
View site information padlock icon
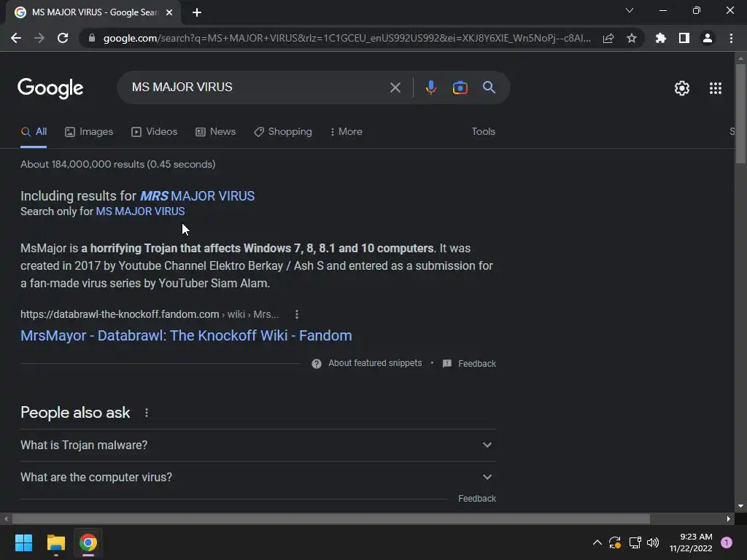click(x=92, y=38)
